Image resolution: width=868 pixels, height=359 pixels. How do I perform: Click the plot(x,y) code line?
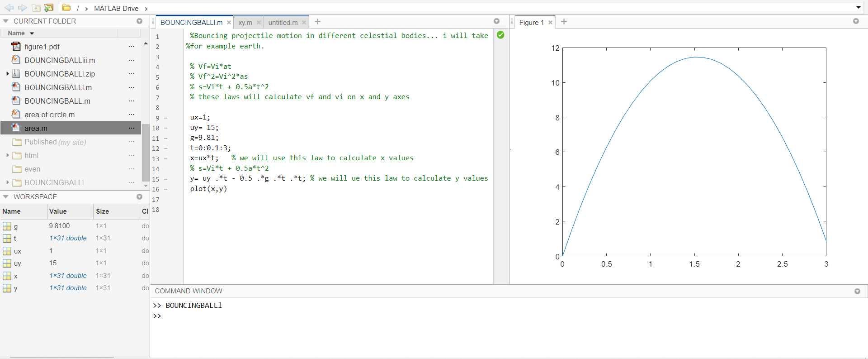(208, 189)
